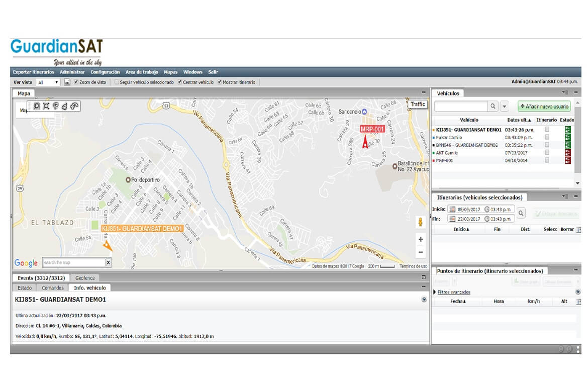
Task: Click the Añadir nuevo usuario button
Action: 544,107
